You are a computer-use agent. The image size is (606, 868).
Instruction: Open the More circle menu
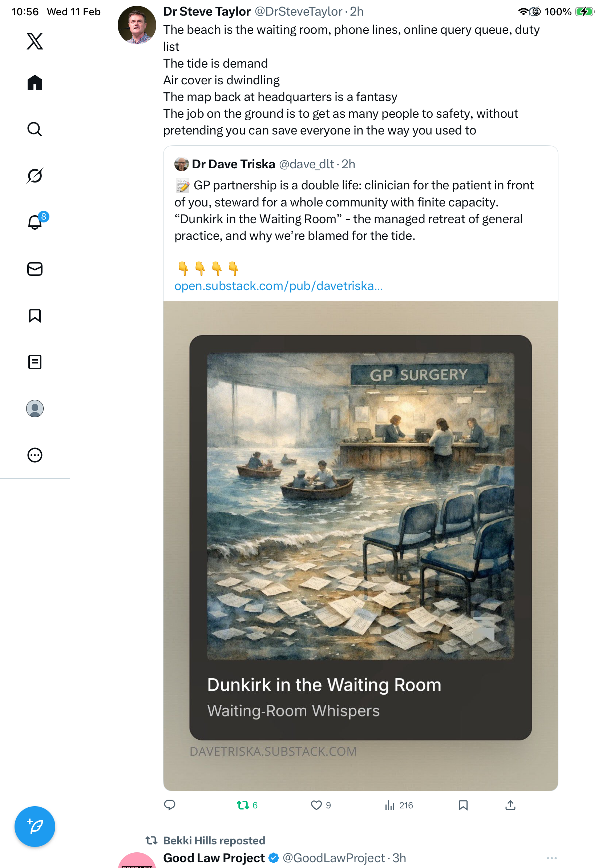[x=35, y=455]
